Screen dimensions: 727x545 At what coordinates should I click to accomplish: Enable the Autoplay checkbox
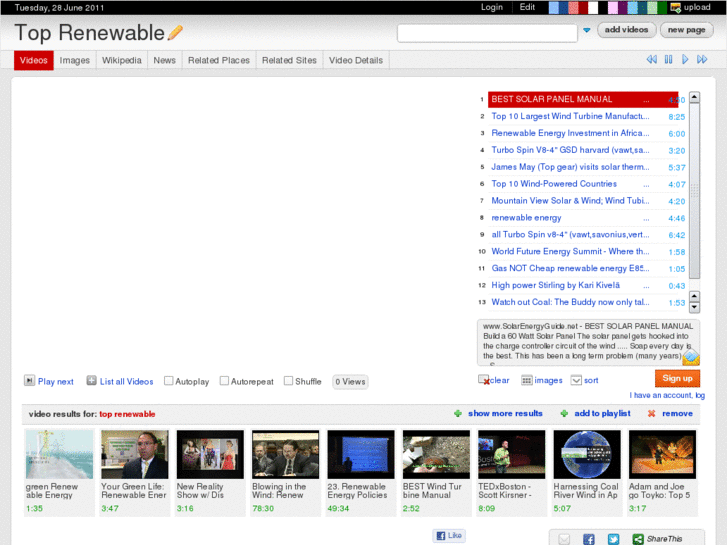169,381
